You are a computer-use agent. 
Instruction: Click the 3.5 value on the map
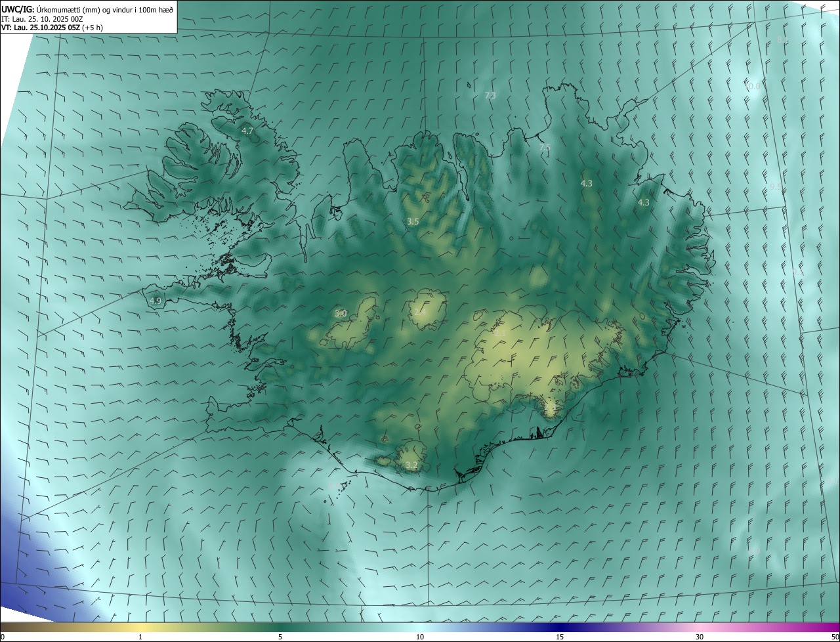tap(413, 222)
